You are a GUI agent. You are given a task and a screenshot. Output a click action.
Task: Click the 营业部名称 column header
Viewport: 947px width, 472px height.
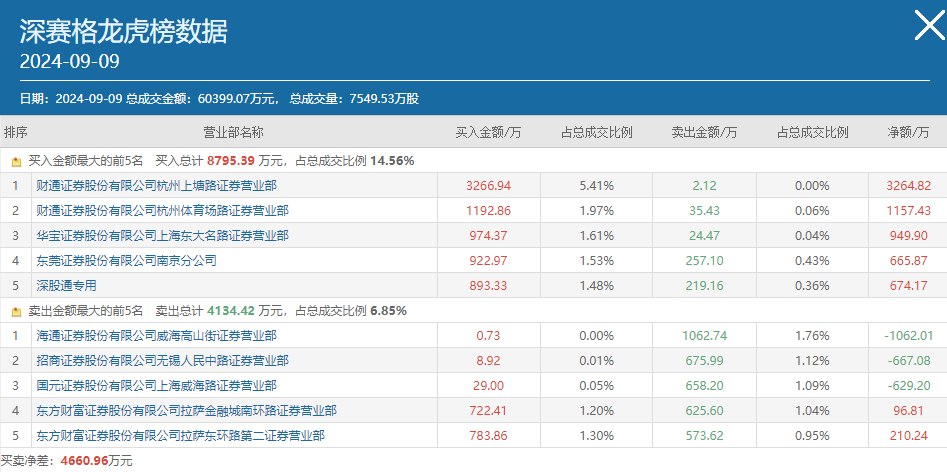233,132
